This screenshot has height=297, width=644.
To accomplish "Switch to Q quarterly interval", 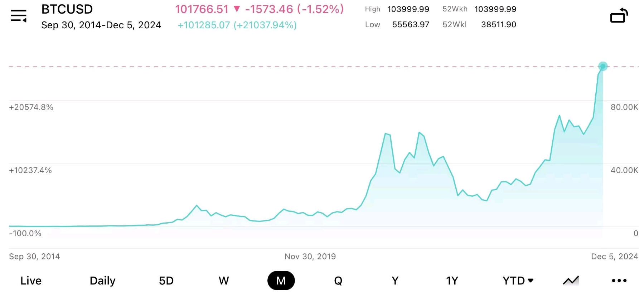I will tap(338, 281).
